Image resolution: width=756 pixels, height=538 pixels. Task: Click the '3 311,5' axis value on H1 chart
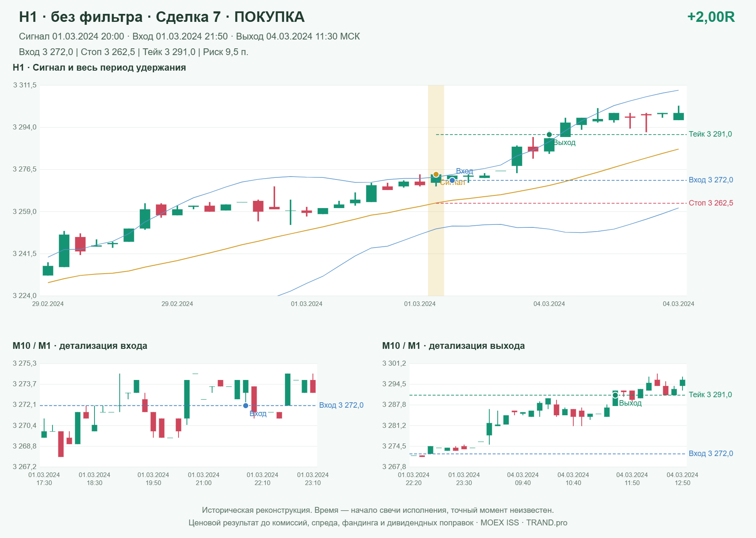click(25, 85)
